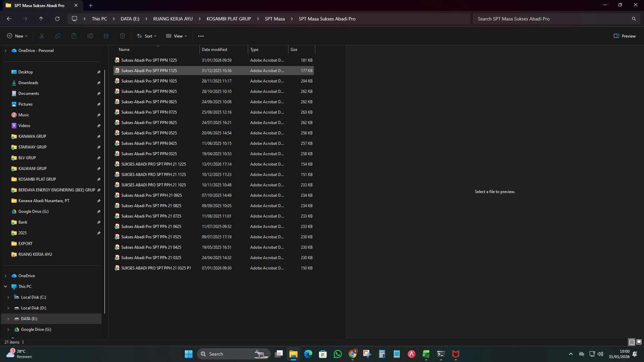Share the selected file using the Share icon
Image resolution: width=644 pixels, height=362 pixels.
click(106, 36)
